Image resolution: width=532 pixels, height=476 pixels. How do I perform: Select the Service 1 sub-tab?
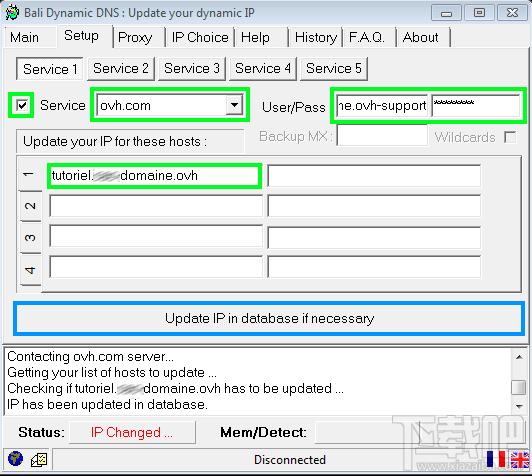(x=50, y=69)
